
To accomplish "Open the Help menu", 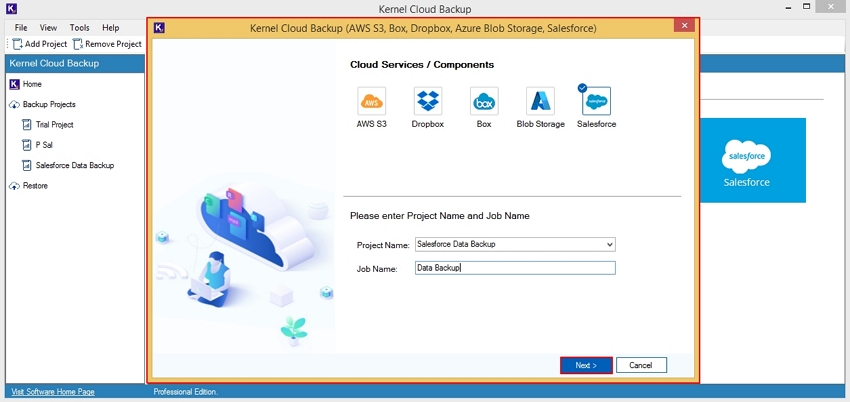I will pos(111,28).
